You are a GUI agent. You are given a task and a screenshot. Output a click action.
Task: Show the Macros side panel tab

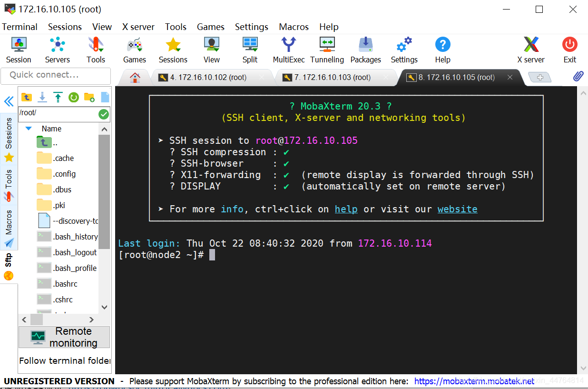pos(9,229)
